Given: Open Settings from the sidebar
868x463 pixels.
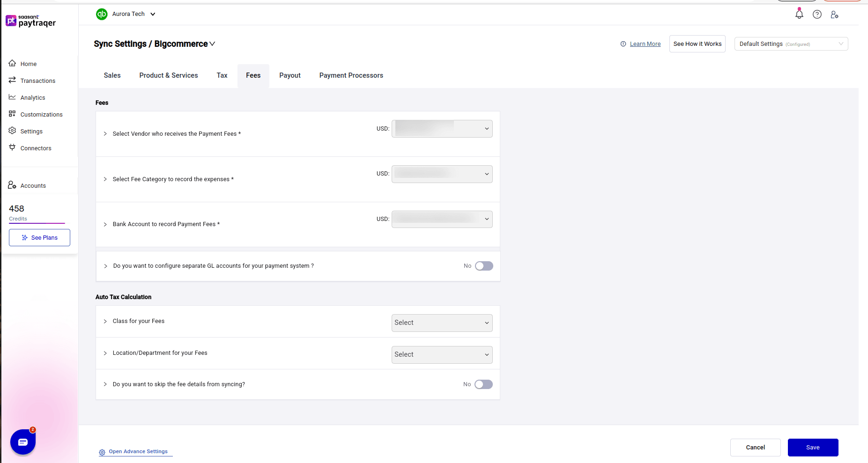Looking at the screenshot, I should pos(31,131).
